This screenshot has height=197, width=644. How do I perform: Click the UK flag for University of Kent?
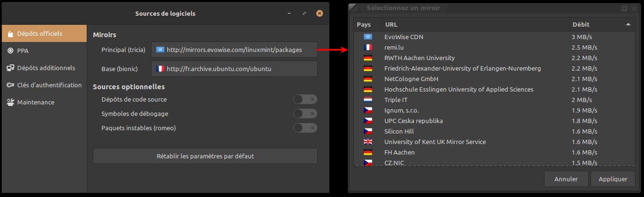pyautogui.click(x=367, y=142)
